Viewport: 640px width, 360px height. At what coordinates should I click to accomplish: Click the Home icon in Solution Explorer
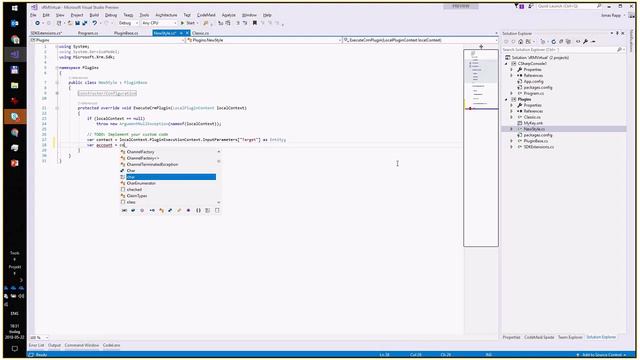click(x=520, y=42)
